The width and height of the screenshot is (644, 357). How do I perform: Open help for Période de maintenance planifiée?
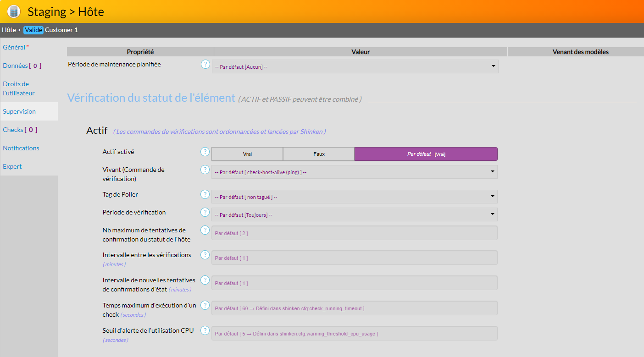(205, 65)
